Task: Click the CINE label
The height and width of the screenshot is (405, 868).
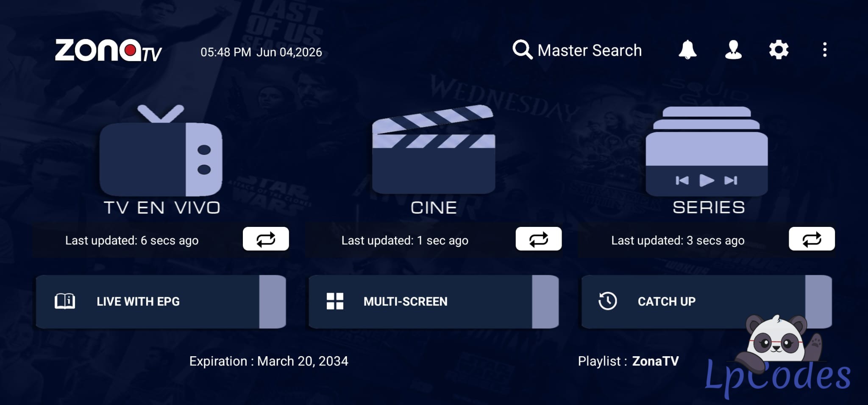Action: tap(434, 208)
